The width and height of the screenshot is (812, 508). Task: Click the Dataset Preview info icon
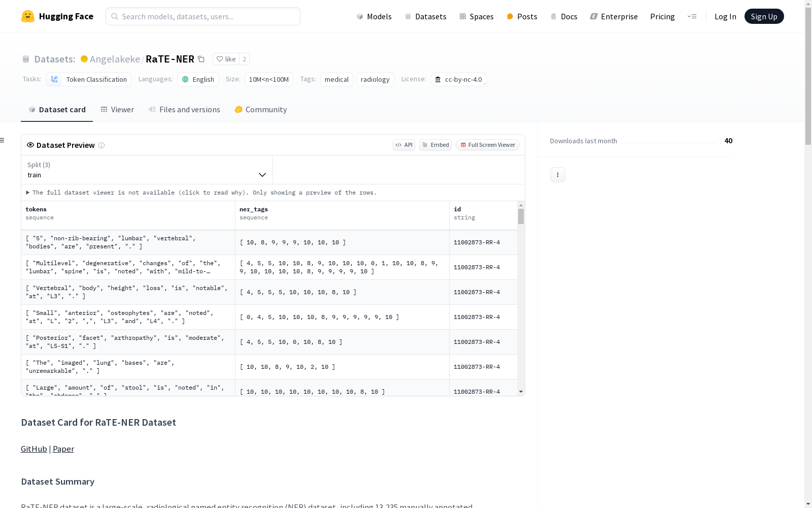click(101, 145)
